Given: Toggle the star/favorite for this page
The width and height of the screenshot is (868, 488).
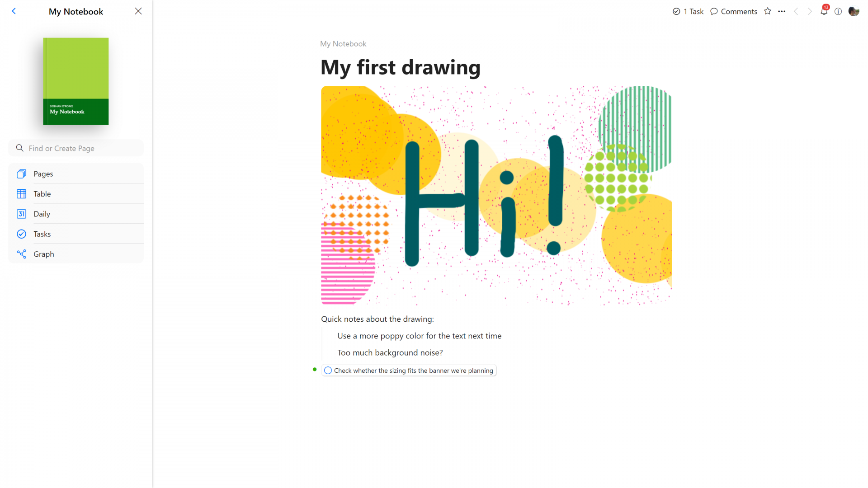Looking at the screenshot, I should click(768, 11).
